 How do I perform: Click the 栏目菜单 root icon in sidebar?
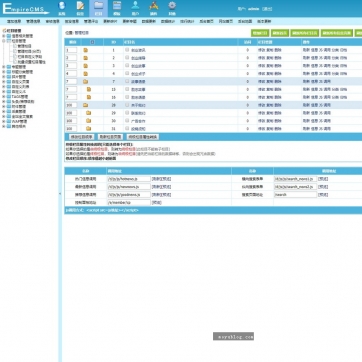coord(4,31)
